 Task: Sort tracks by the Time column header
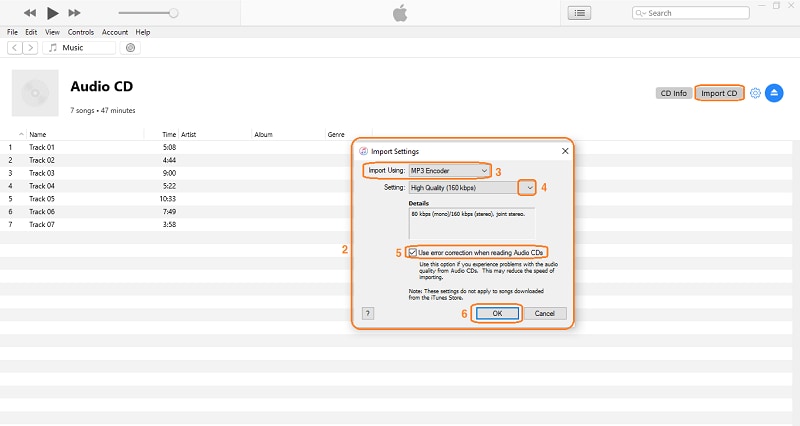(x=169, y=135)
